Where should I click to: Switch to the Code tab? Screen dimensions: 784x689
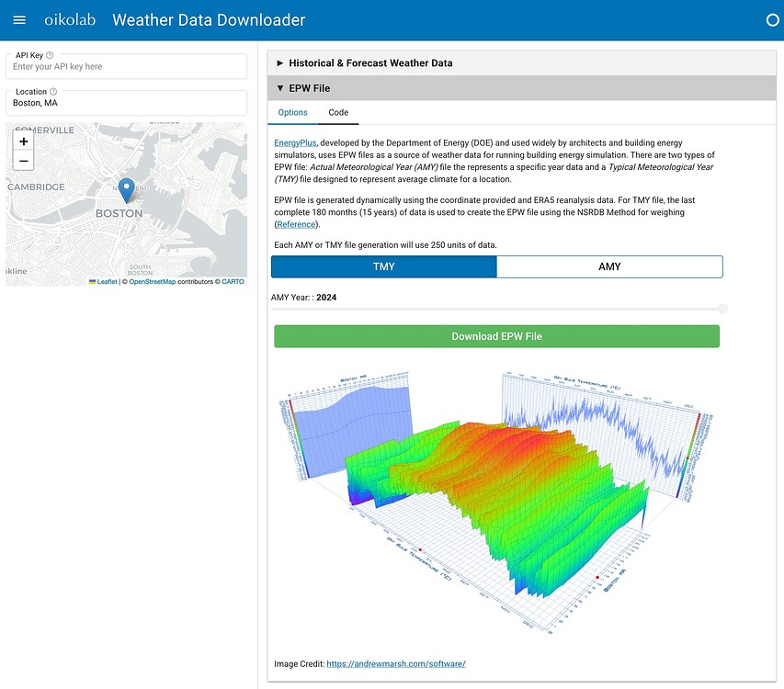338,112
